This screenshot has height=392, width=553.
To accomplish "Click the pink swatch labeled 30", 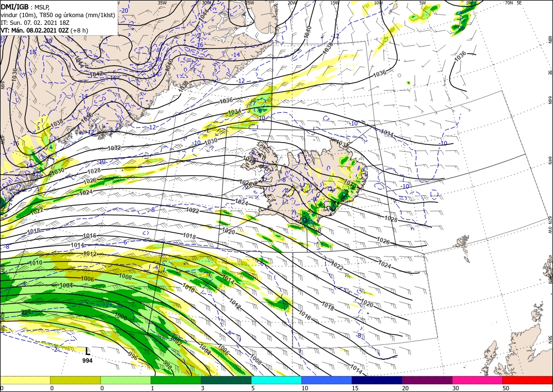I will [x=478, y=380].
